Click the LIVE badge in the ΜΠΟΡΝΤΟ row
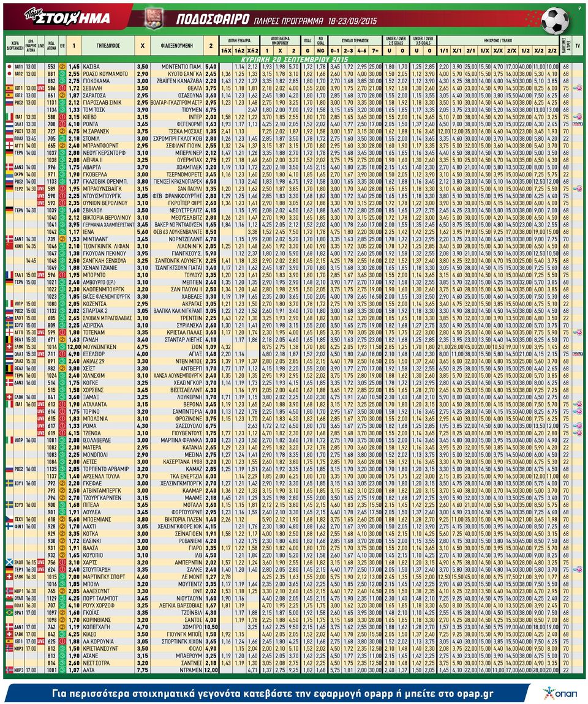588x704 pixels. [x=41, y=275]
